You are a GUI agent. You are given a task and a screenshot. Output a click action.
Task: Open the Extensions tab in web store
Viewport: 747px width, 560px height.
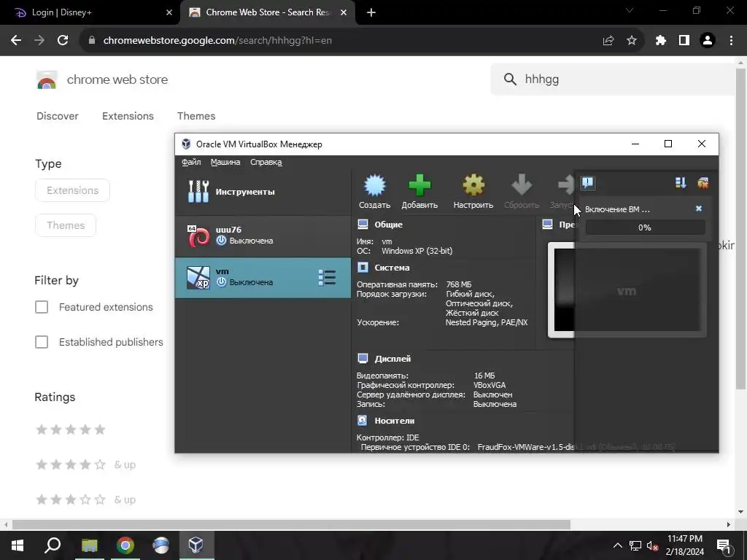(128, 116)
